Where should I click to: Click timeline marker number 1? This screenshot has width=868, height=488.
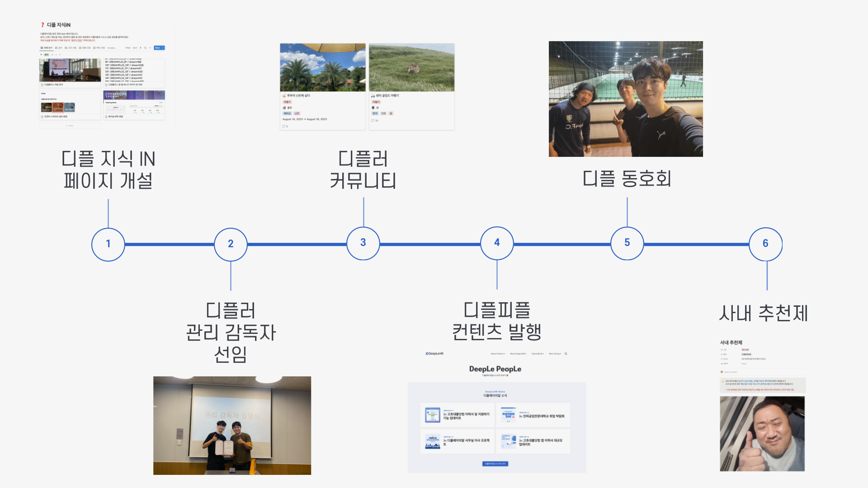(108, 244)
